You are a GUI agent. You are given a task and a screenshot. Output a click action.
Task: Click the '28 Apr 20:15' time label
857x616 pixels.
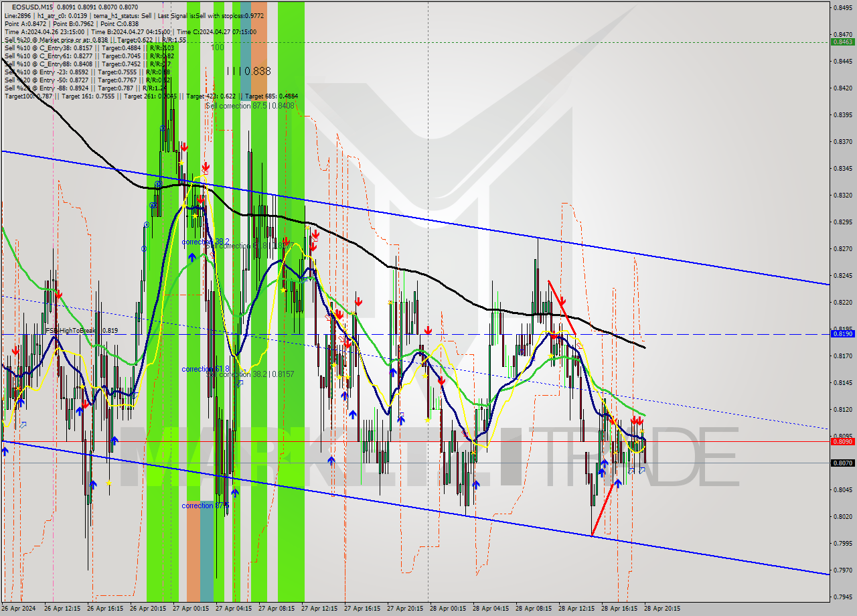pyautogui.click(x=662, y=609)
